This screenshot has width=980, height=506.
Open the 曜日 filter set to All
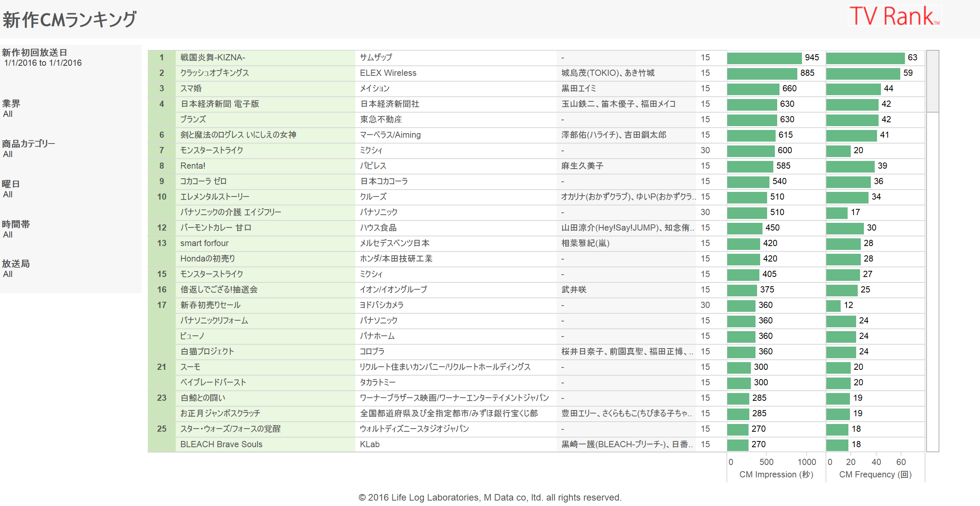click(8, 195)
